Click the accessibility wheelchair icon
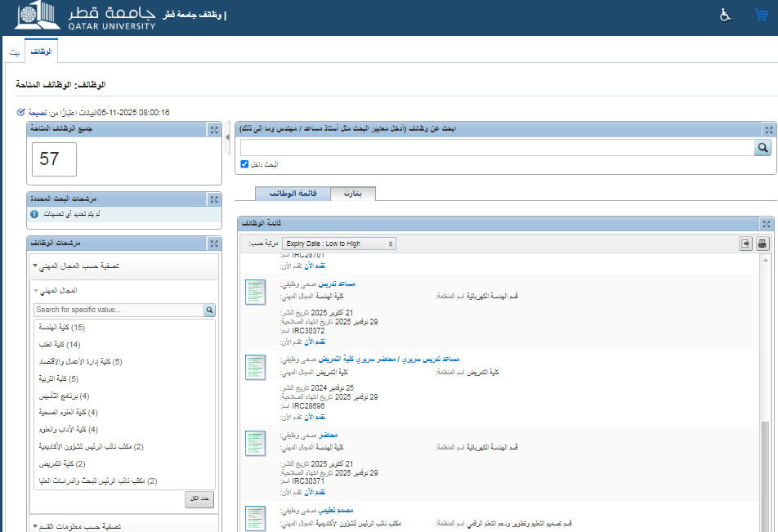 [x=725, y=15]
